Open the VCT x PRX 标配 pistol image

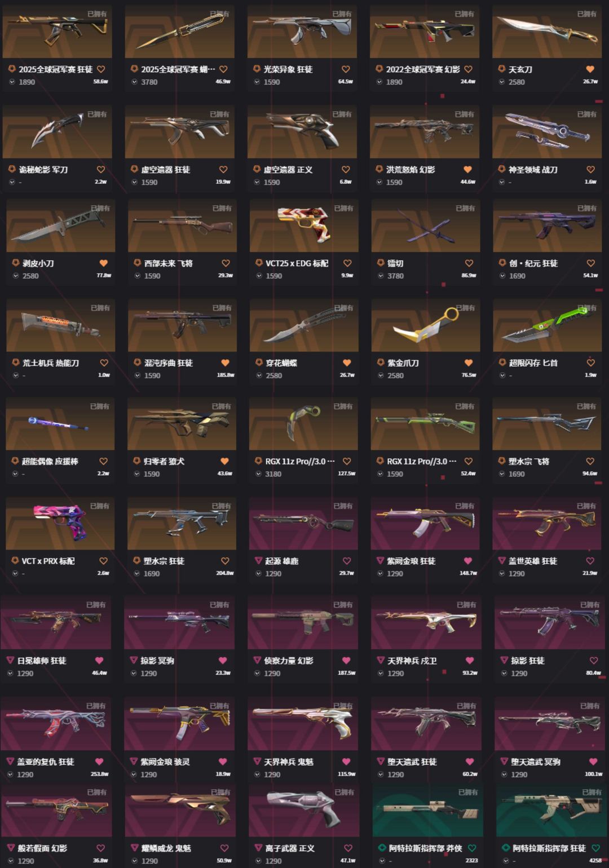[60, 524]
